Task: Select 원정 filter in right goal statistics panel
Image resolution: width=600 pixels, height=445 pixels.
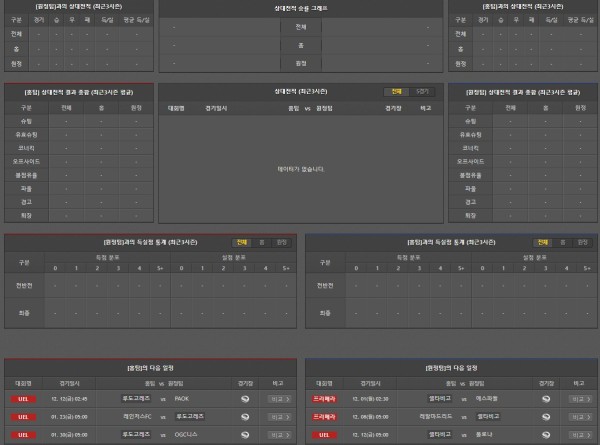Action: point(582,242)
